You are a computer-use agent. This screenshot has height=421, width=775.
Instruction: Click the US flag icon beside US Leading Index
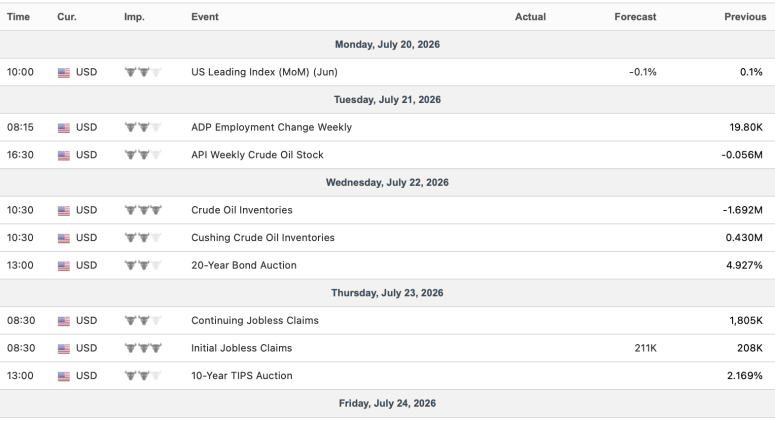(64, 73)
